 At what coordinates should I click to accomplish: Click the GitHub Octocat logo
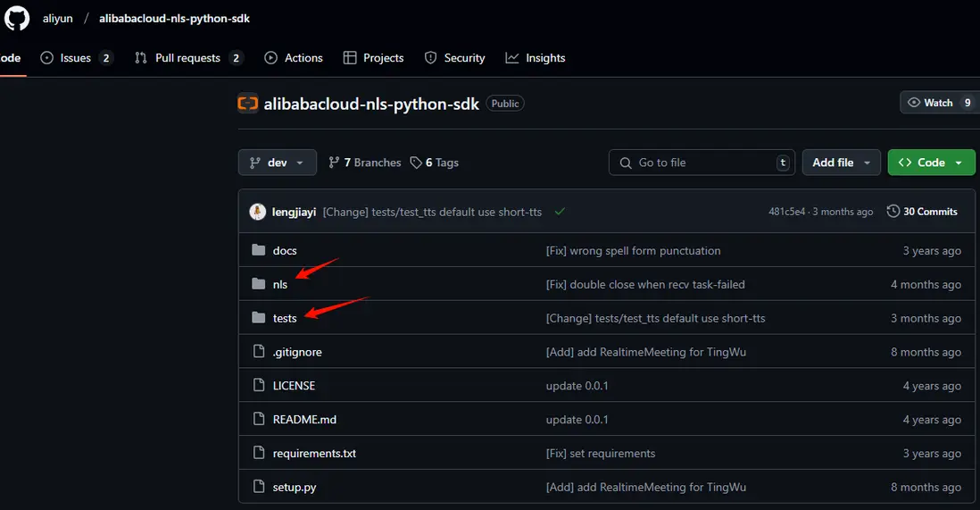[x=17, y=19]
